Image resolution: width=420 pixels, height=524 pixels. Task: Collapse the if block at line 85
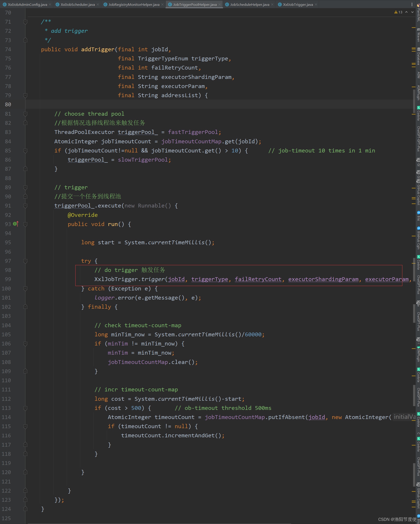pos(25,151)
